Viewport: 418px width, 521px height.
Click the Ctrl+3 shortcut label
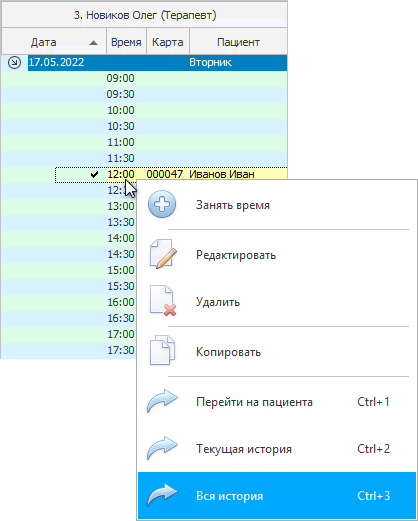click(x=373, y=496)
